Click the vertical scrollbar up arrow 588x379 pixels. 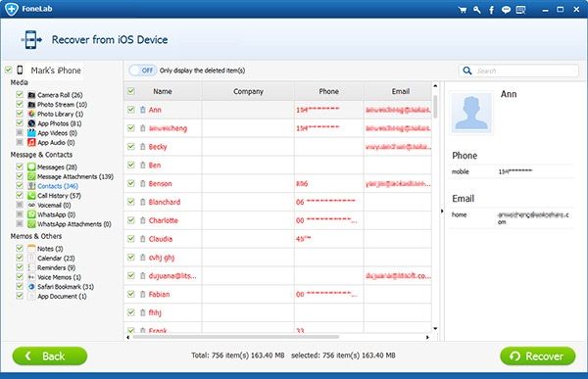(435, 86)
